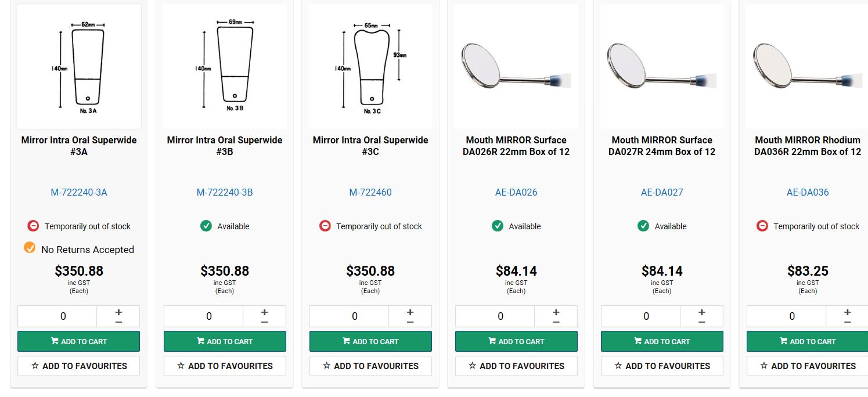Open product code link M-722460
The image size is (868, 397).
click(370, 192)
